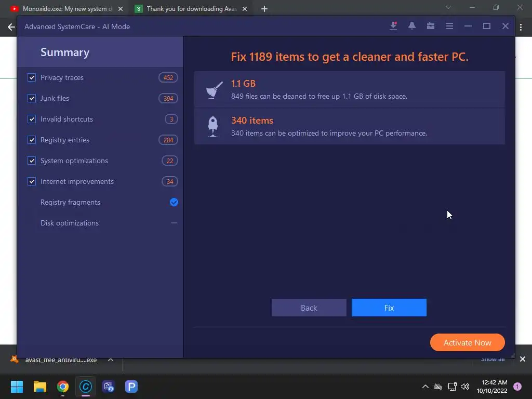The height and width of the screenshot is (399, 532).
Task: Open Google Chrome from the taskbar
Action: pyautogui.click(x=63, y=387)
